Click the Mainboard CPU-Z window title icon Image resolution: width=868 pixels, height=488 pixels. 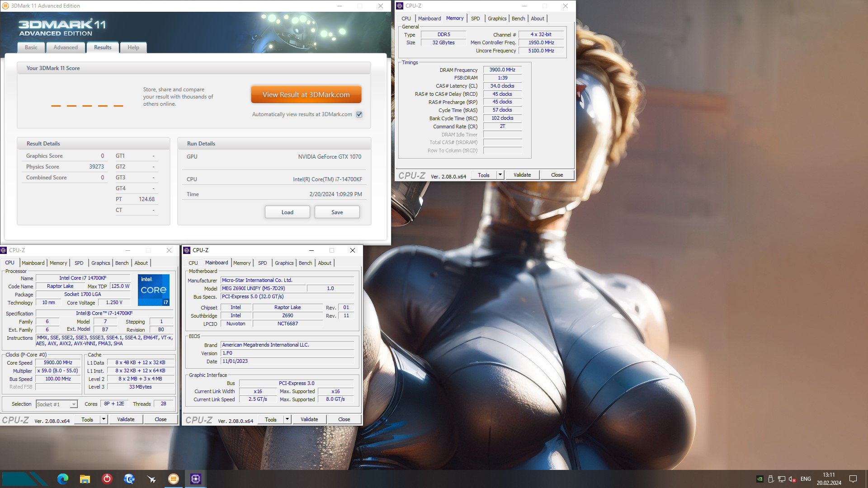pos(187,250)
